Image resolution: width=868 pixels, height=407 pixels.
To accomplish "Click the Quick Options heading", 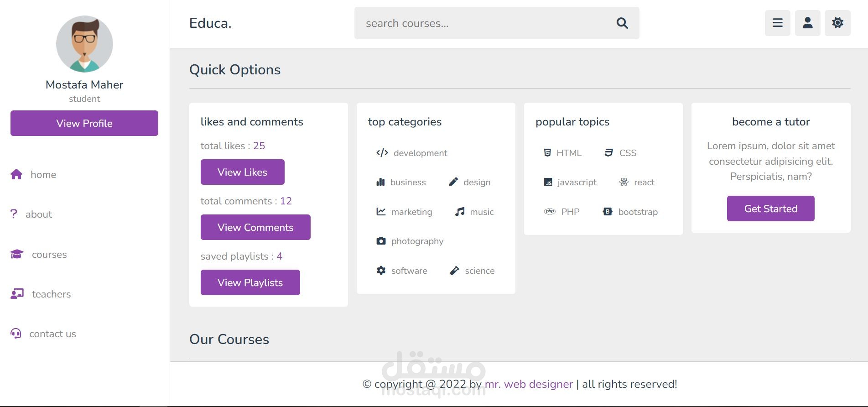I will pos(235,69).
